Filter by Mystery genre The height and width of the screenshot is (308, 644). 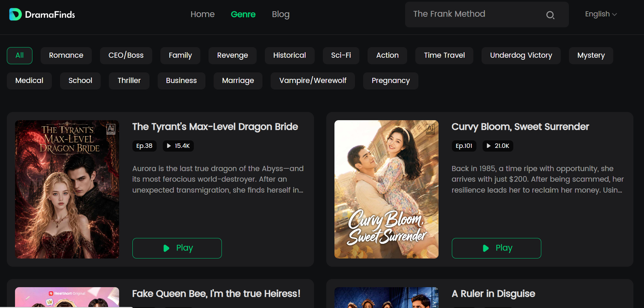point(591,56)
